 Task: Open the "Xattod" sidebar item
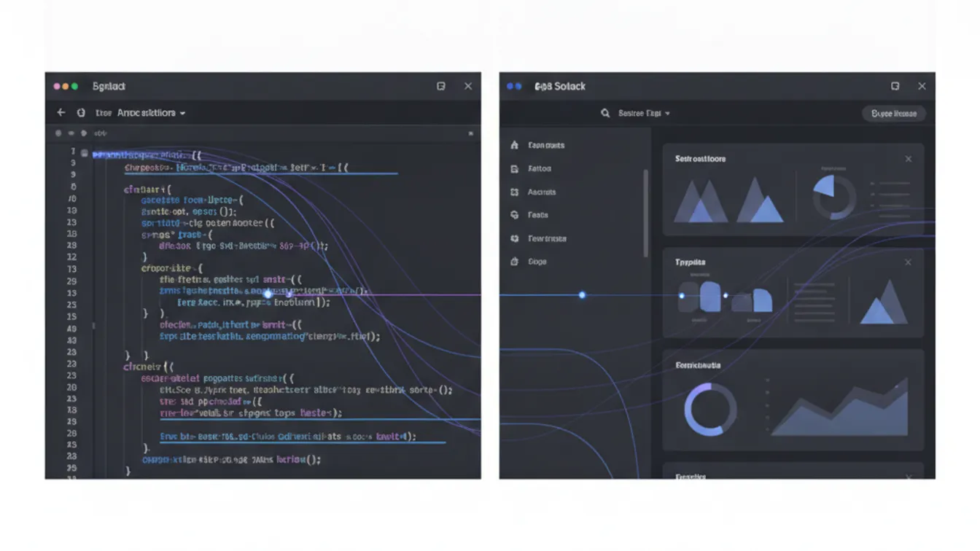coord(540,168)
